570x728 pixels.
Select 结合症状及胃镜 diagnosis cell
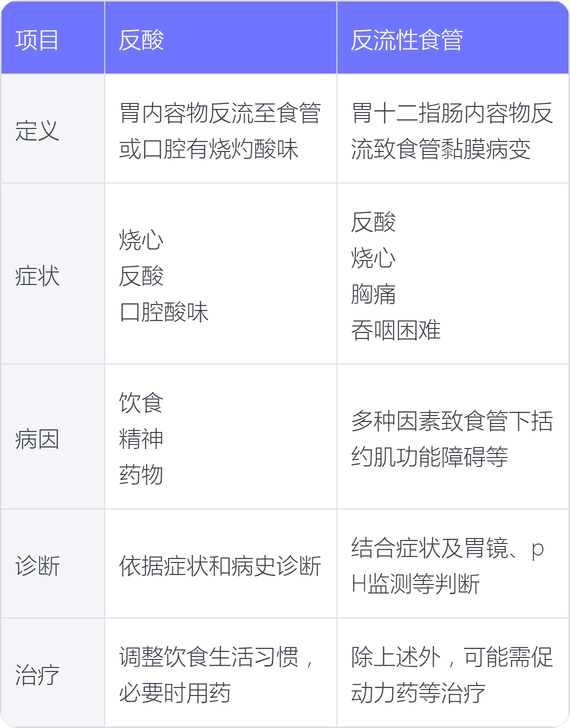(x=453, y=563)
